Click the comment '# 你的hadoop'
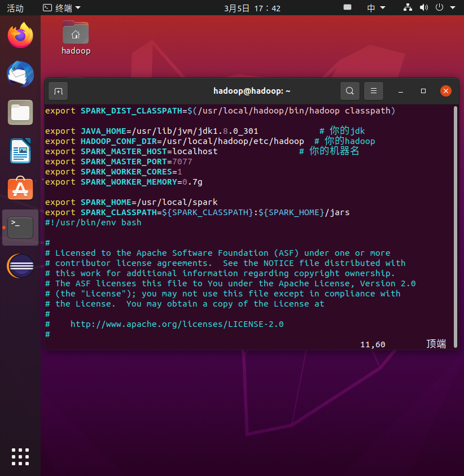Image resolution: width=464 pixels, height=476 pixels. pos(344,141)
